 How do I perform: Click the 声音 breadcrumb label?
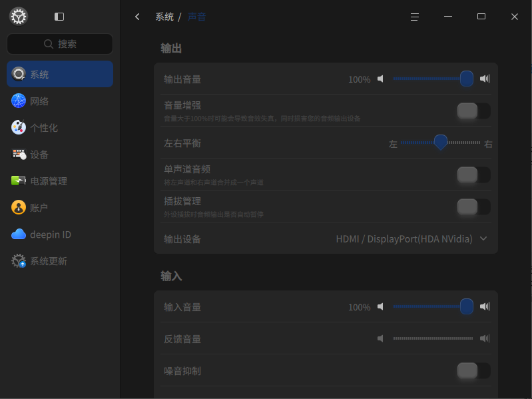(x=197, y=17)
